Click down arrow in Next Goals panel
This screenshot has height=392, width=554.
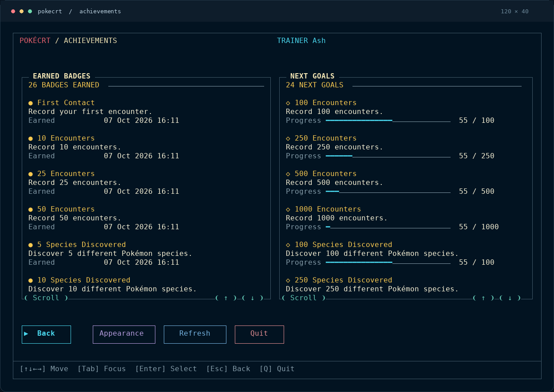[x=510, y=298]
